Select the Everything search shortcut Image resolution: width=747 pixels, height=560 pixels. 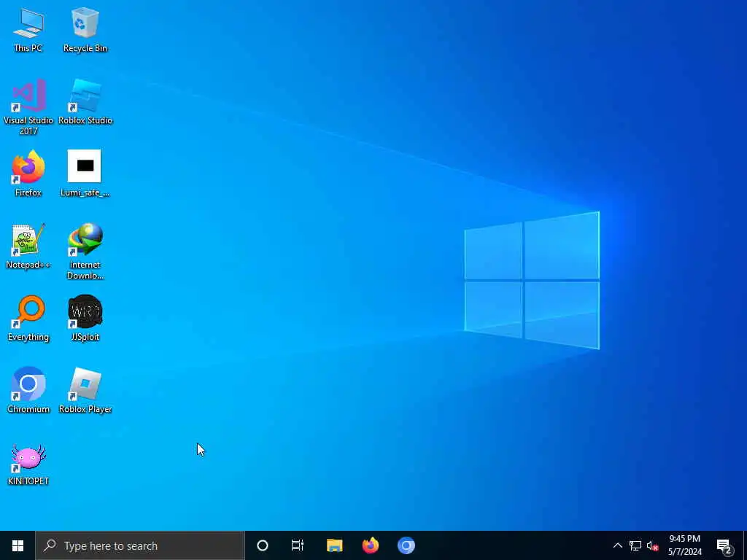[x=28, y=319]
